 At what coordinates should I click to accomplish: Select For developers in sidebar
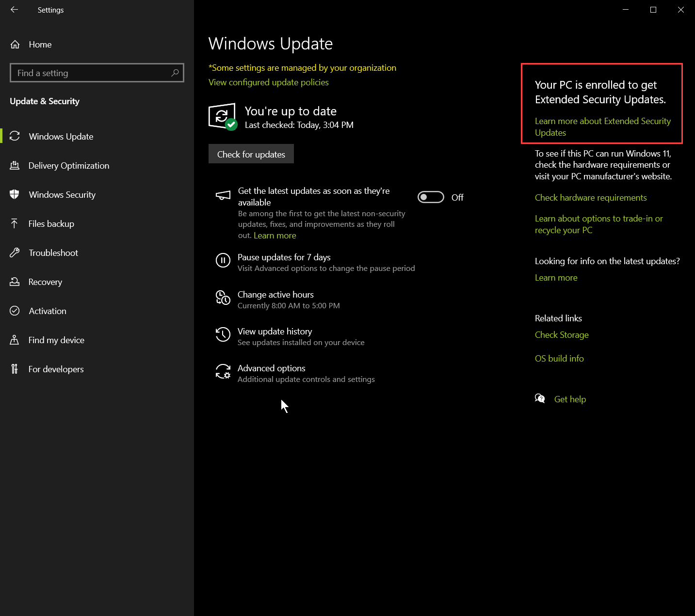tap(56, 369)
